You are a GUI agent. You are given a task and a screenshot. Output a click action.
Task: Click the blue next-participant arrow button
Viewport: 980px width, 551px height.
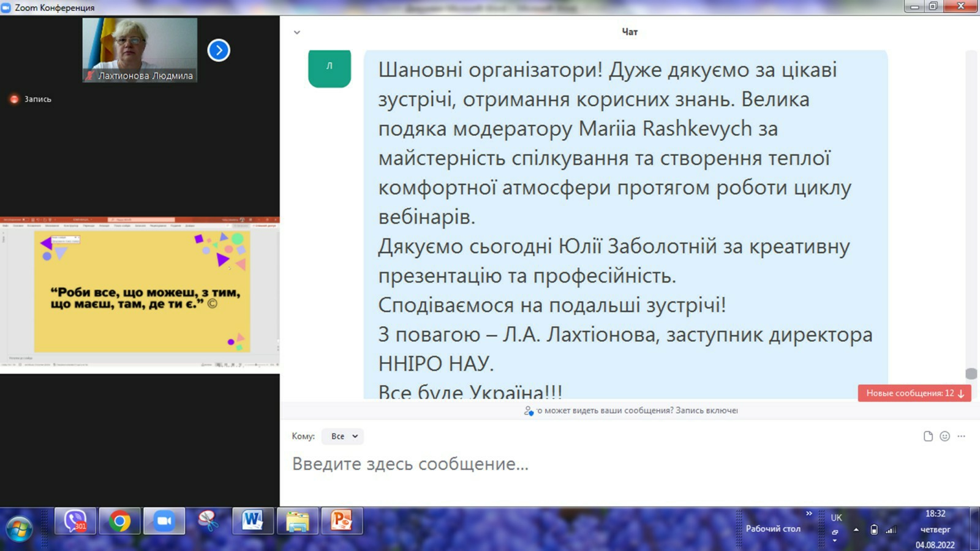219,50
